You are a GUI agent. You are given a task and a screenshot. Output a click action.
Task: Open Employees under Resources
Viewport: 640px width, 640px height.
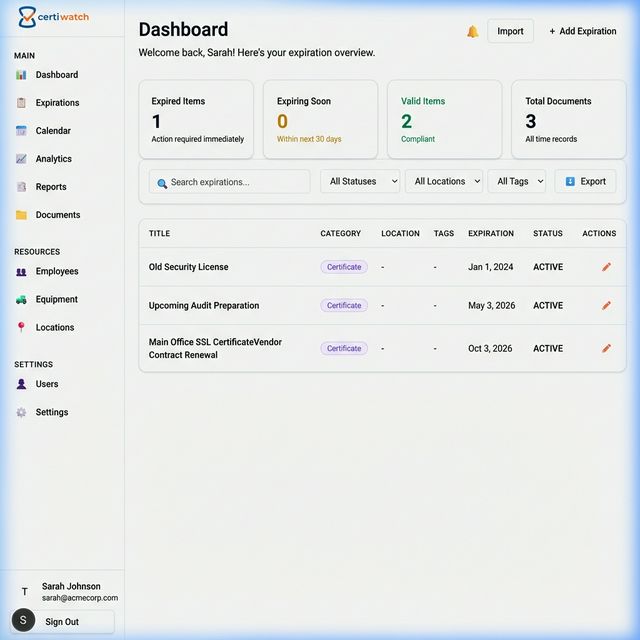click(x=57, y=271)
